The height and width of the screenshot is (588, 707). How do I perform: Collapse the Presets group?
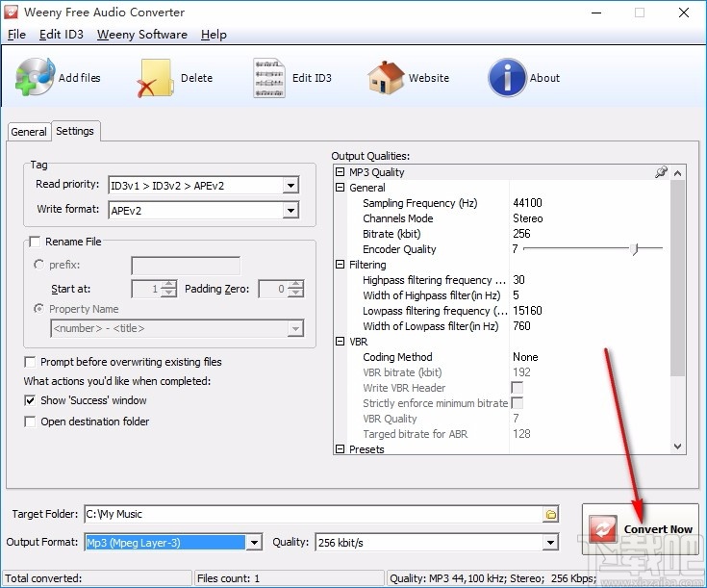click(340, 449)
